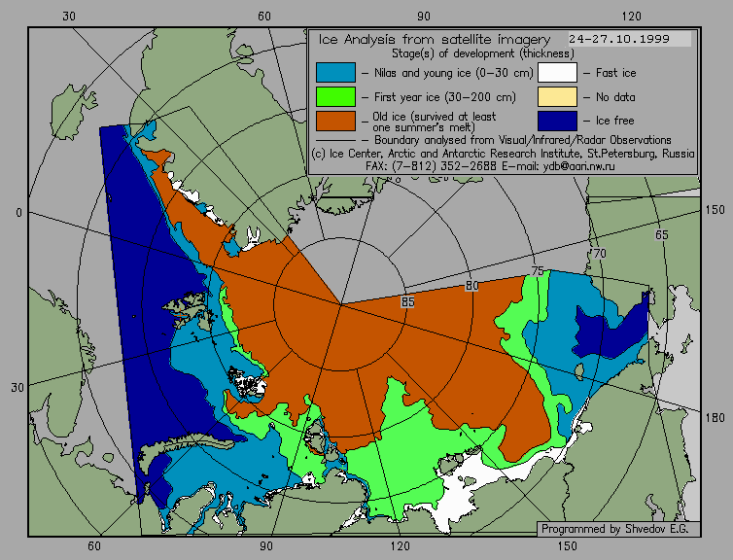Click the 70 latitude label
This screenshot has height=560, width=733.
pos(599,254)
